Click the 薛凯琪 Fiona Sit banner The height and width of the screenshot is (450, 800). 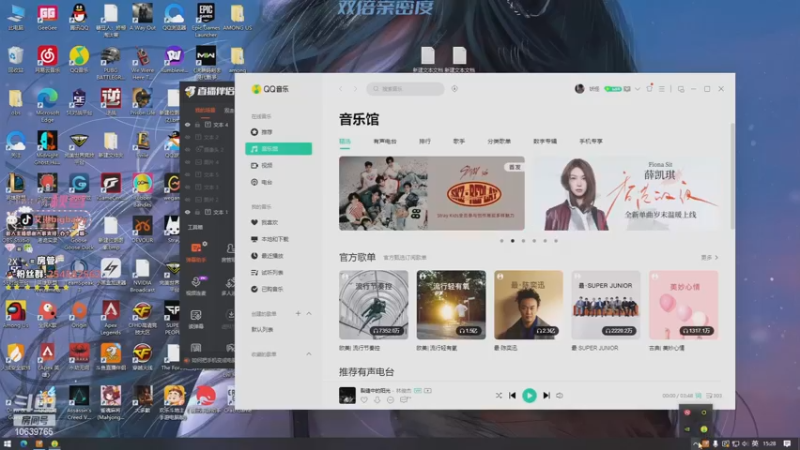pyautogui.click(x=629, y=193)
